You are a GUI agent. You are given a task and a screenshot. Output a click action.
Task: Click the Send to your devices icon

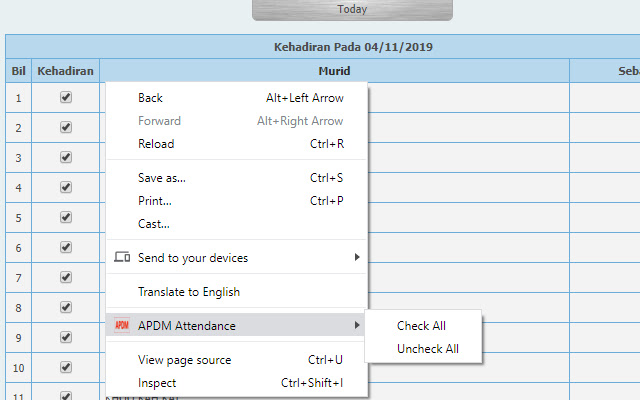point(122,258)
